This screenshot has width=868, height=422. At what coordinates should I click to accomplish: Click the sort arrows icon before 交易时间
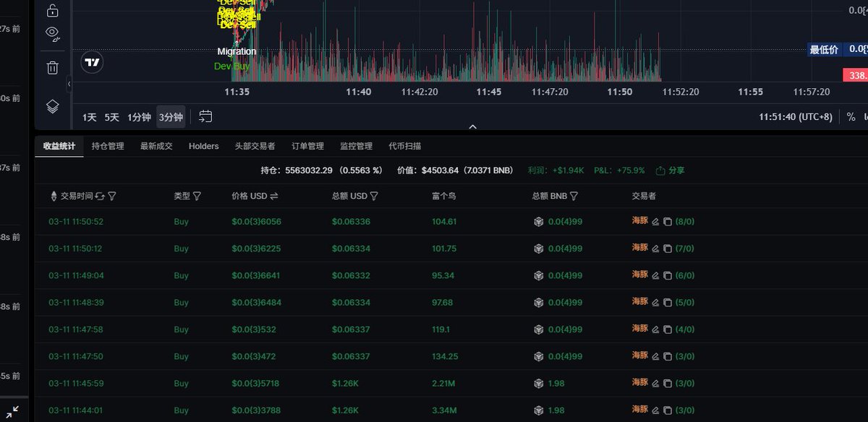[x=54, y=196]
